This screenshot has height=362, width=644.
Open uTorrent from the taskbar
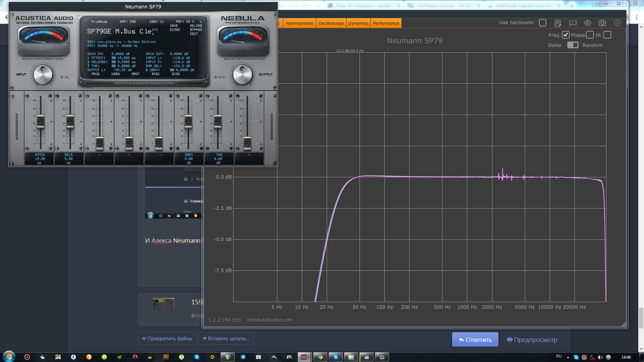point(181,357)
